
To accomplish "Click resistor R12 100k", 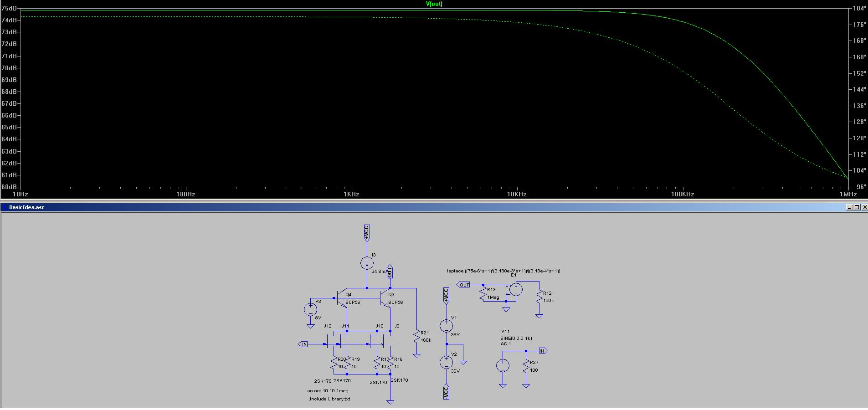I will click(x=539, y=297).
